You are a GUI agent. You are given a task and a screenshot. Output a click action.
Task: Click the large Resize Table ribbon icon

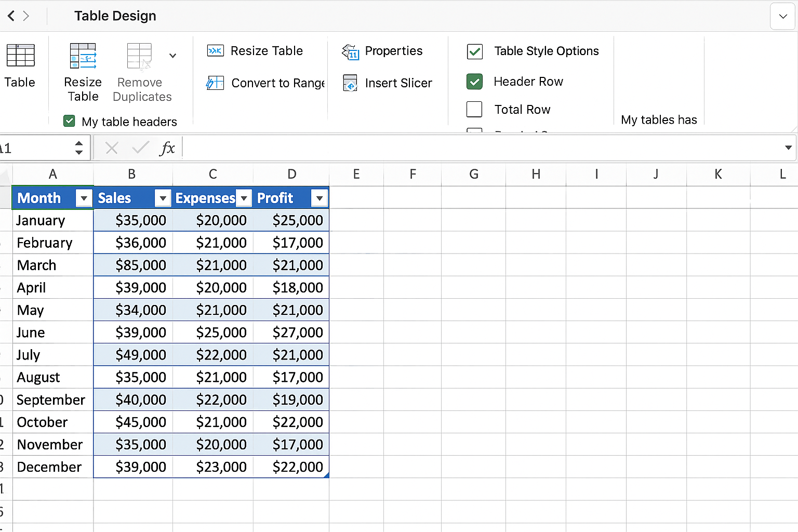(x=83, y=56)
